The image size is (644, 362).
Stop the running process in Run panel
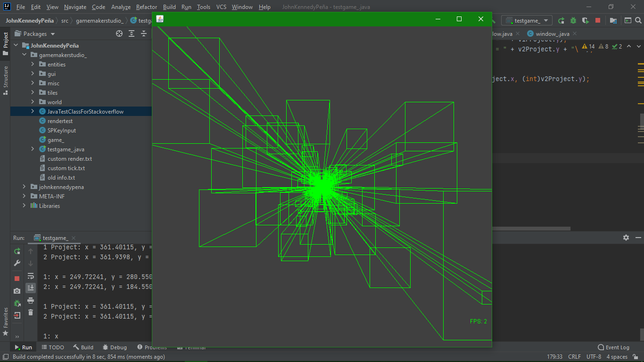[x=17, y=278]
